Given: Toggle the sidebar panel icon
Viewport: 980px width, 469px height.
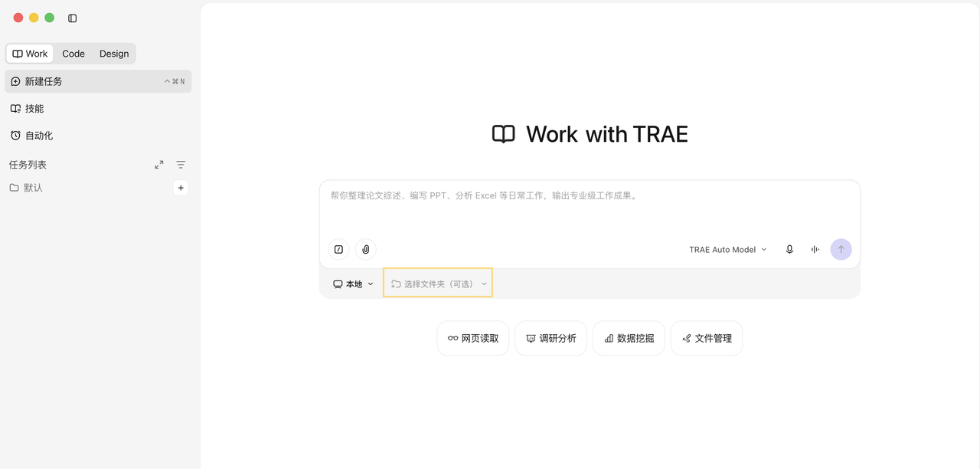Looking at the screenshot, I should click(73, 18).
